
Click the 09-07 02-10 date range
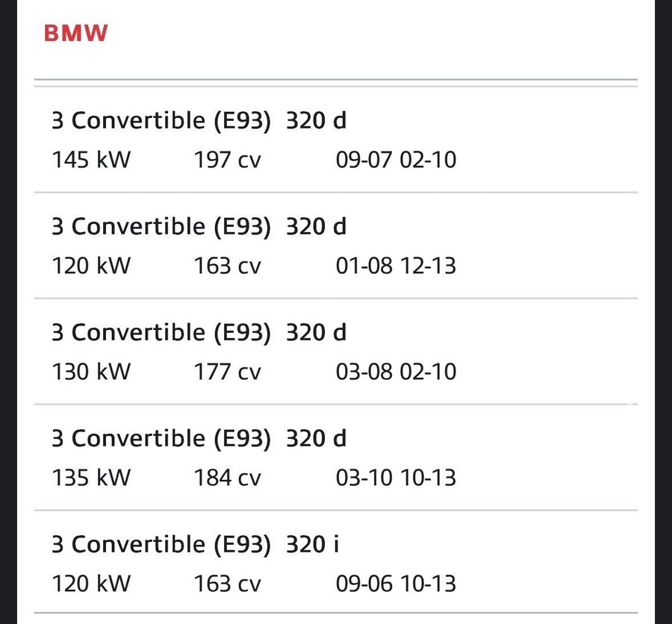396,160
